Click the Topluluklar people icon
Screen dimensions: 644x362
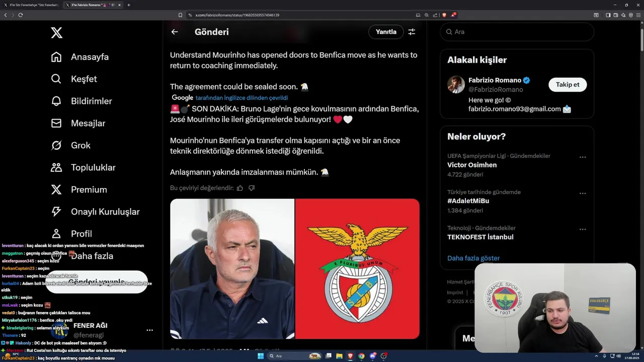[56, 167]
